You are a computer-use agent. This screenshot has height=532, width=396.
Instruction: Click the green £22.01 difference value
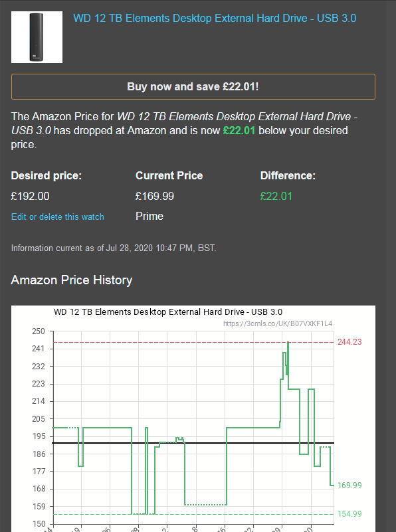tap(276, 196)
